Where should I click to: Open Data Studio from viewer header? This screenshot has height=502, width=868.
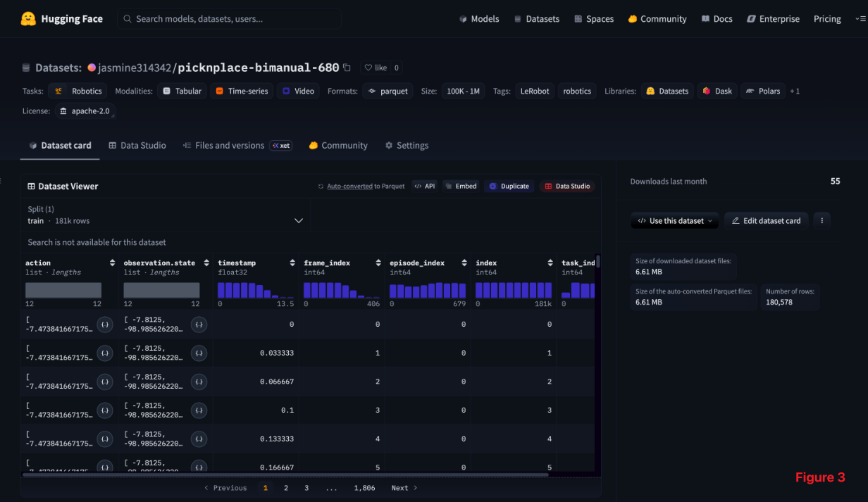[567, 186]
